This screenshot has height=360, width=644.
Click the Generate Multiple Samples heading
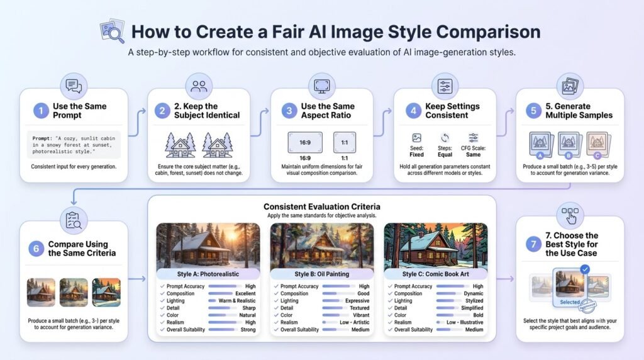click(579, 111)
